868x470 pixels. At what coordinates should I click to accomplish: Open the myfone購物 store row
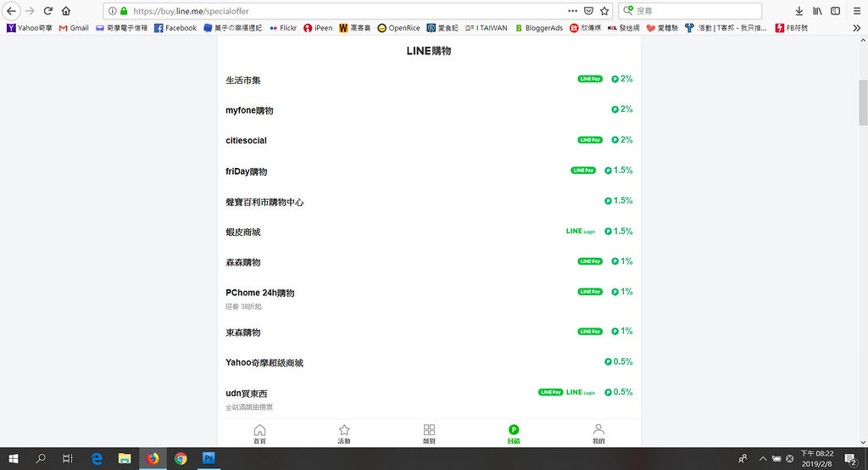[429, 110]
